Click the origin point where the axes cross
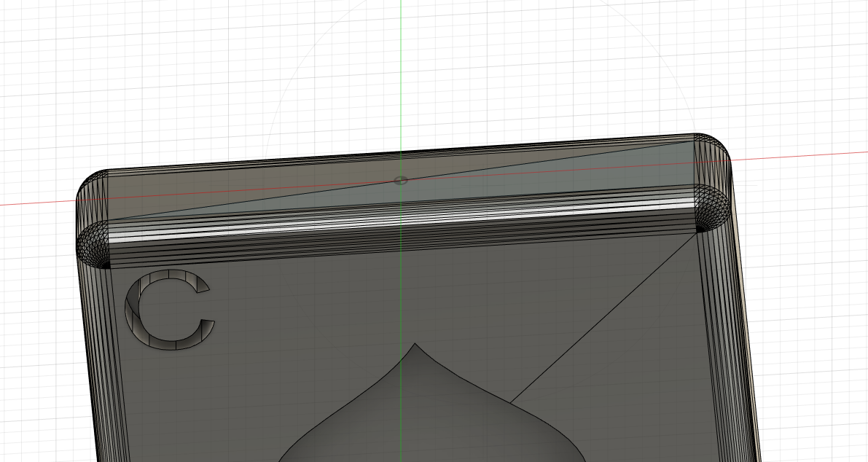The image size is (868, 462). tap(400, 181)
